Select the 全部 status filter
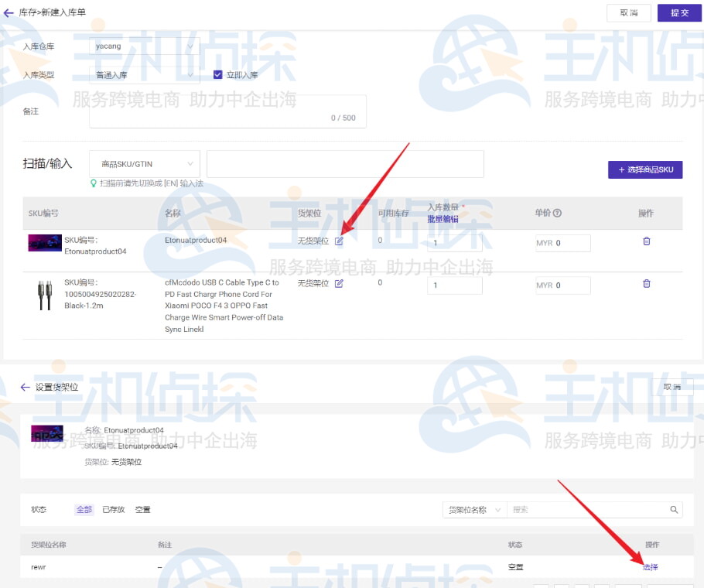 click(84, 510)
